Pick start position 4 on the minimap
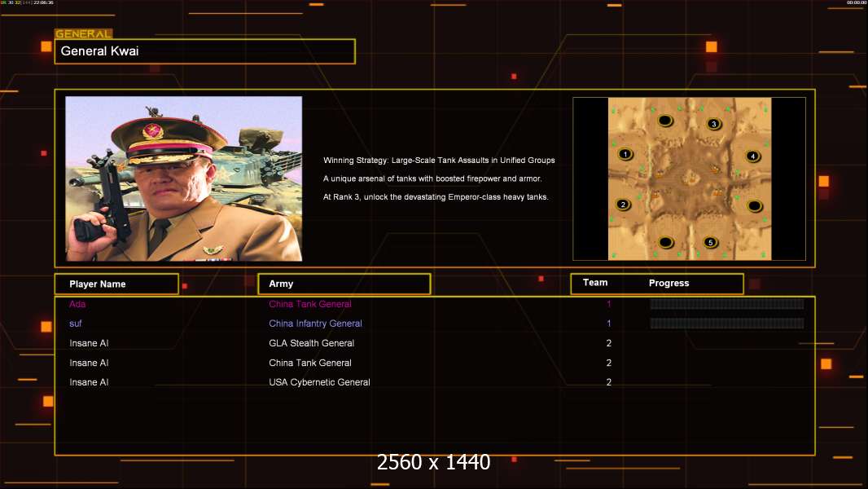The width and height of the screenshot is (868, 489). [x=753, y=156]
